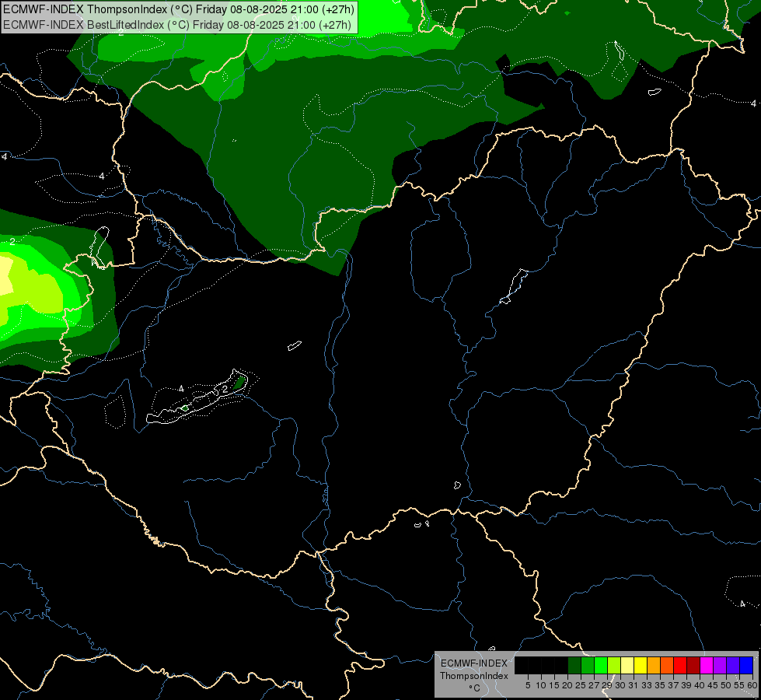761x700 pixels.
Task: Click the ThompsonIndex title line in header
Action: 179,9
